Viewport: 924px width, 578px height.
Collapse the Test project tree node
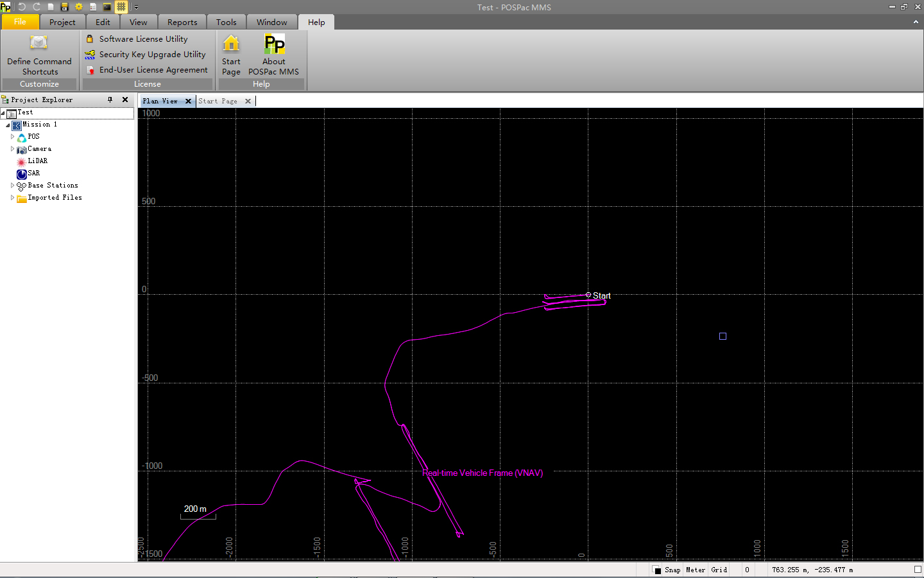tap(3, 112)
